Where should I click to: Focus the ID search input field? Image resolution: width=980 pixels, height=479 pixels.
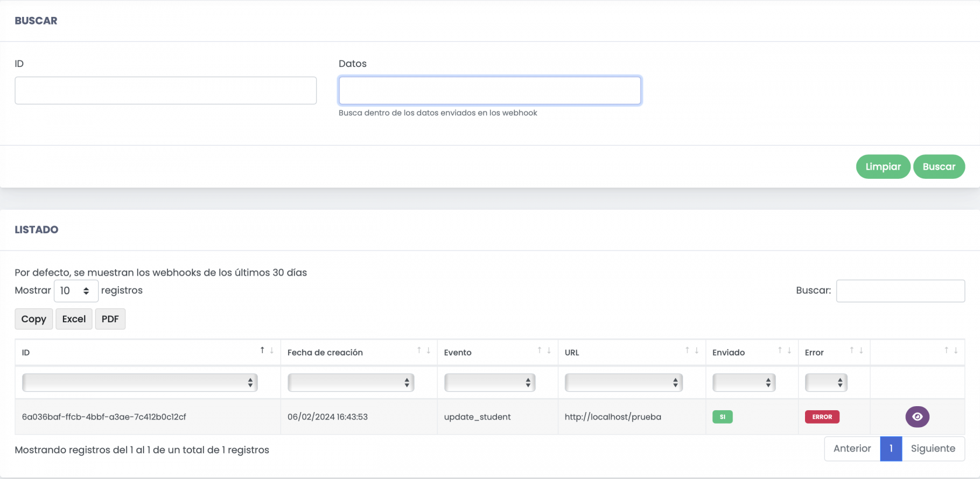166,90
